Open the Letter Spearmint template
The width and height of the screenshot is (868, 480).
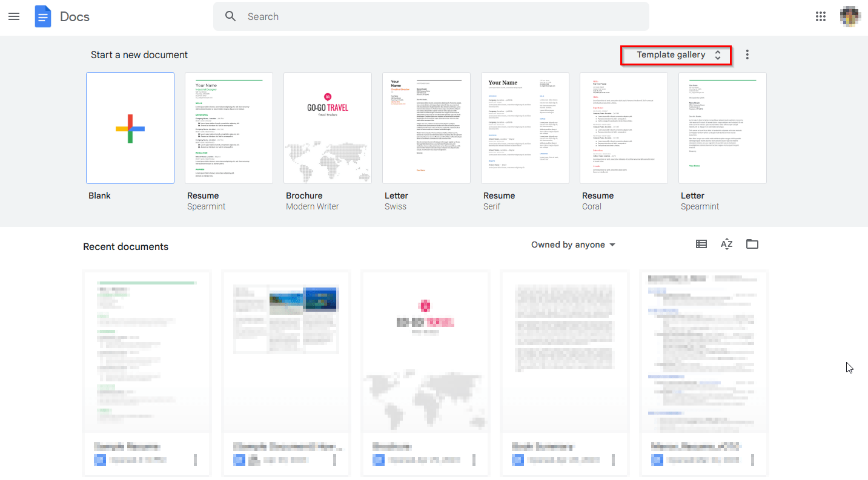click(723, 128)
